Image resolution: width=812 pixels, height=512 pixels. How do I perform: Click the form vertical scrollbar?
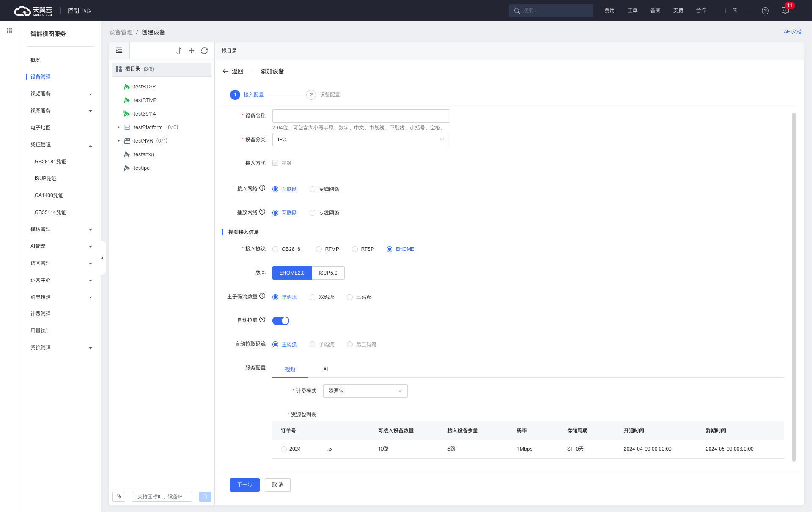point(794,287)
